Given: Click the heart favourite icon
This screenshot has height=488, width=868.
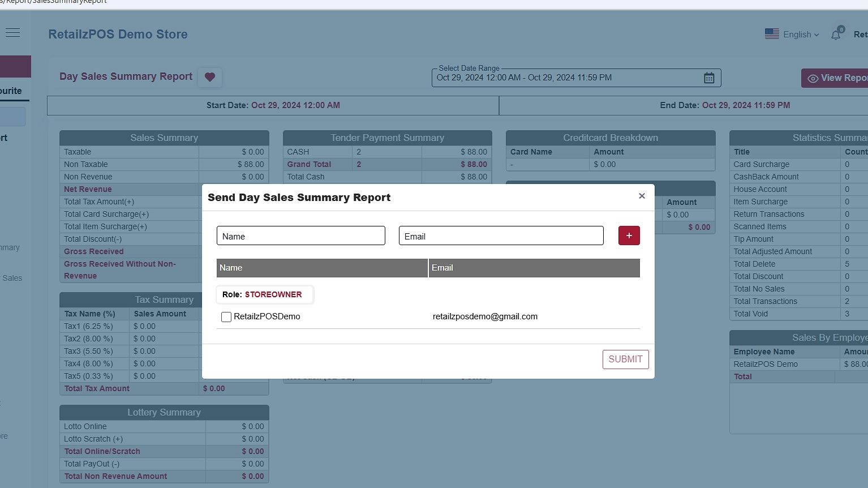Looking at the screenshot, I should click(210, 77).
